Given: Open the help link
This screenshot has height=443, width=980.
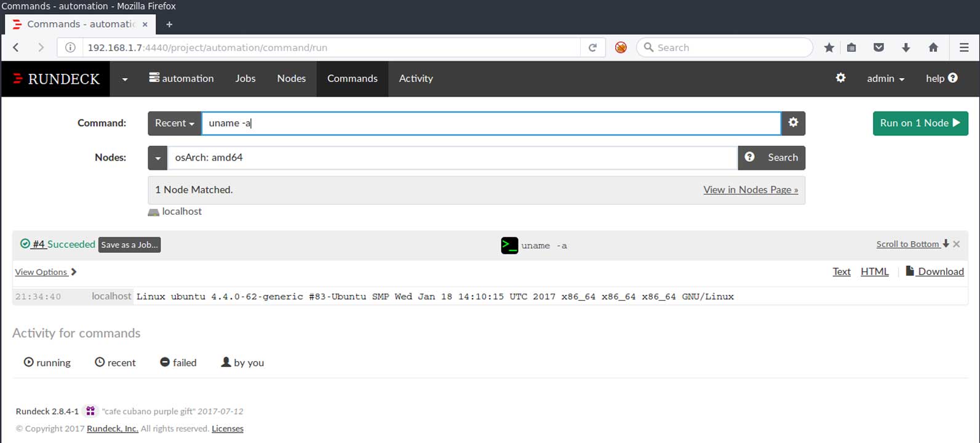Looking at the screenshot, I should click(942, 78).
